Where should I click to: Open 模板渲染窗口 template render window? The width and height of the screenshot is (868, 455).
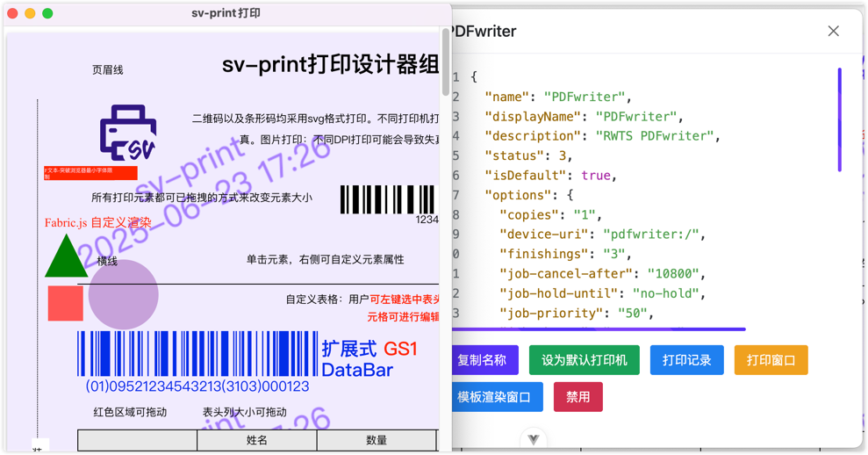(x=496, y=397)
